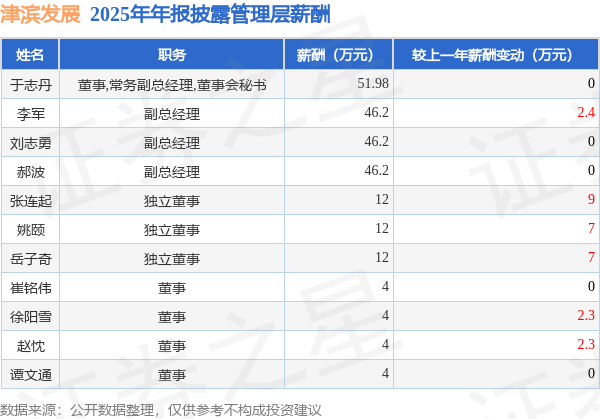600x419 pixels.
Task: Select 张连起's salary change value 9
Action: click(x=592, y=199)
